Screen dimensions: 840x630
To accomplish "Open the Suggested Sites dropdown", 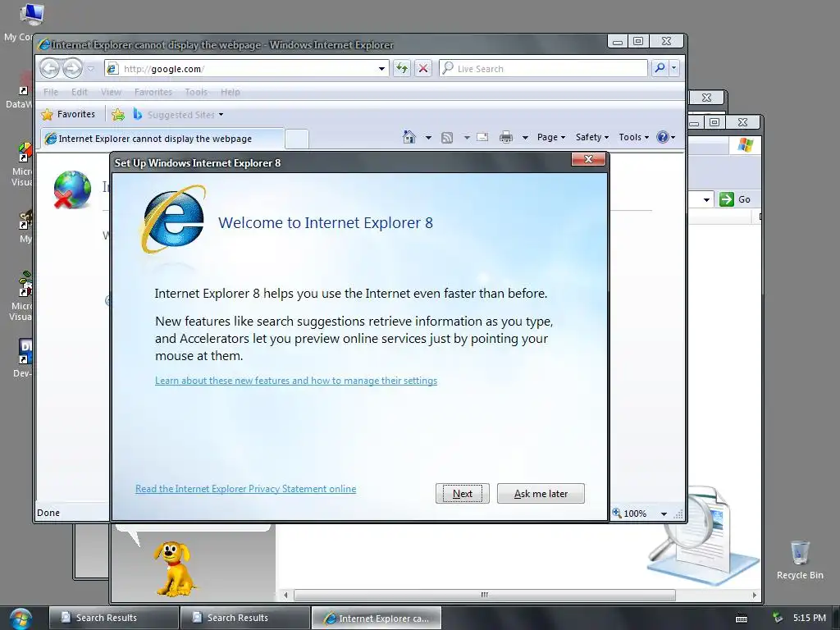I will [179, 115].
